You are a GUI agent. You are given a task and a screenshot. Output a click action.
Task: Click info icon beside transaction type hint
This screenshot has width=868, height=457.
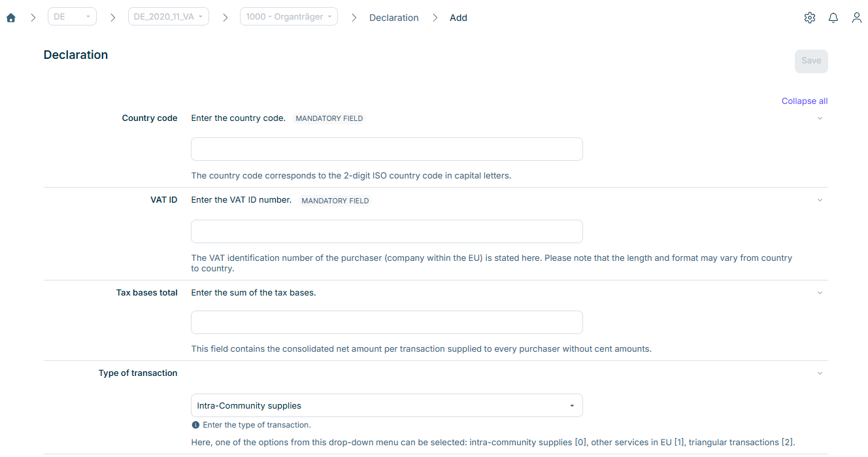click(195, 425)
